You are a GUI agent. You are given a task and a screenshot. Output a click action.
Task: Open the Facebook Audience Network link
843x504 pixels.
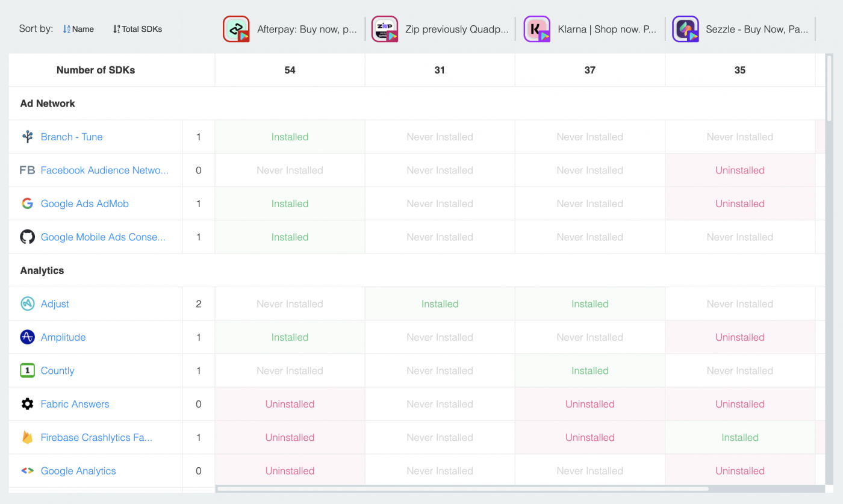click(x=105, y=170)
